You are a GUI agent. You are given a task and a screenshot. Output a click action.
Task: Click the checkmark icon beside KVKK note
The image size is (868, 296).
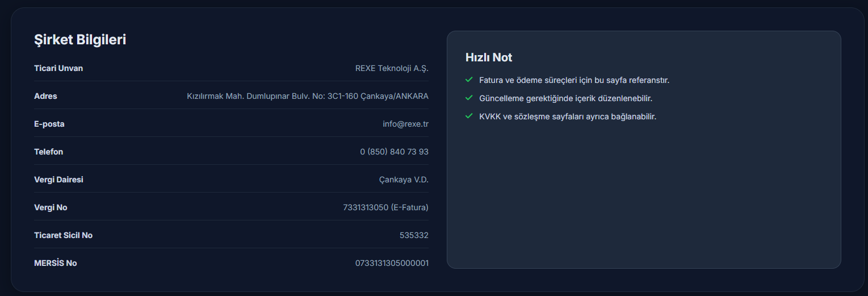tap(469, 116)
